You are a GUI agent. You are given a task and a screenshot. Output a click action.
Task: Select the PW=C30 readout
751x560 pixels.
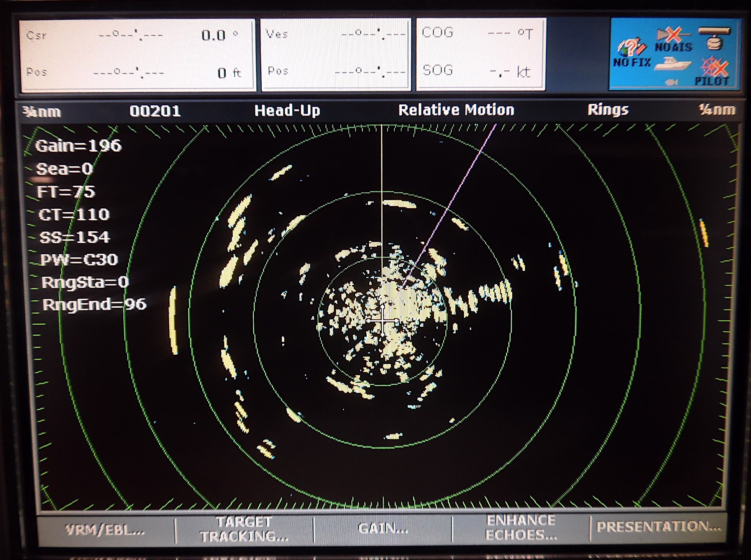(x=79, y=260)
